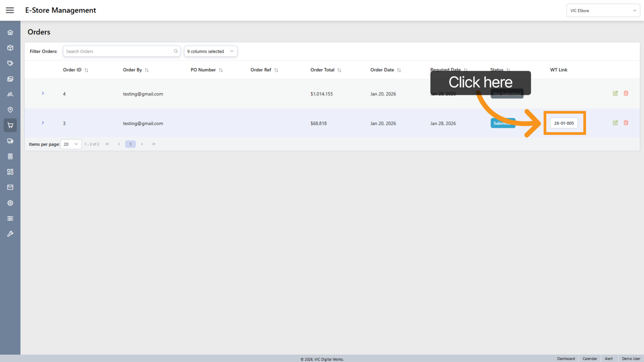Click the wrench tools sidebar icon
Image resolution: width=644 pixels, height=362 pixels.
click(x=10, y=234)
